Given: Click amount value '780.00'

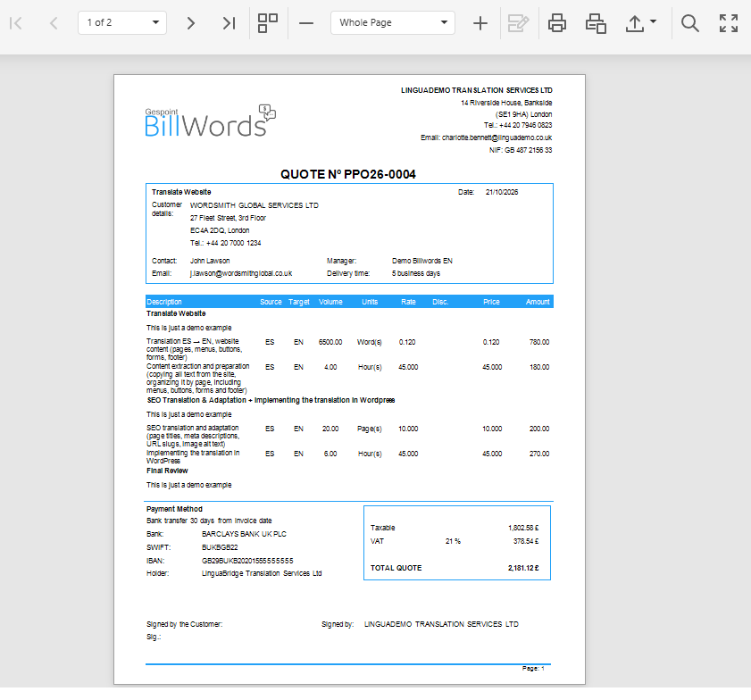Looking at the screenshot, I should point(539,342).
